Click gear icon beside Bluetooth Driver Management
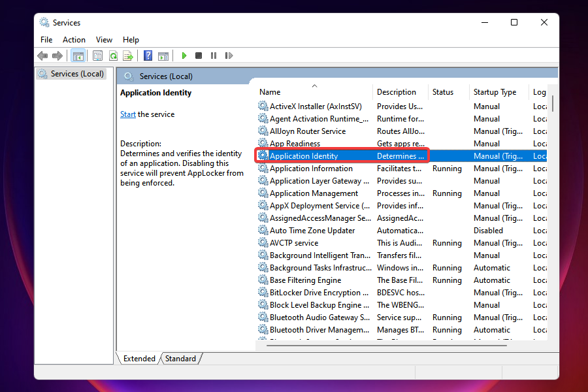The width and height of the screenshot is (588, 392). (x=263, y=330)
